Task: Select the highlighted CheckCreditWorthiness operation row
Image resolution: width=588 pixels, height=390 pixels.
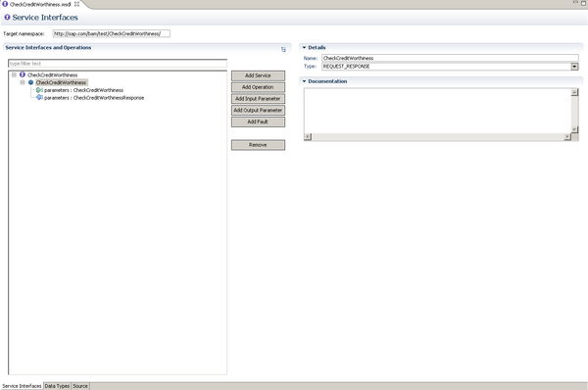Action: tap(61, 82)
